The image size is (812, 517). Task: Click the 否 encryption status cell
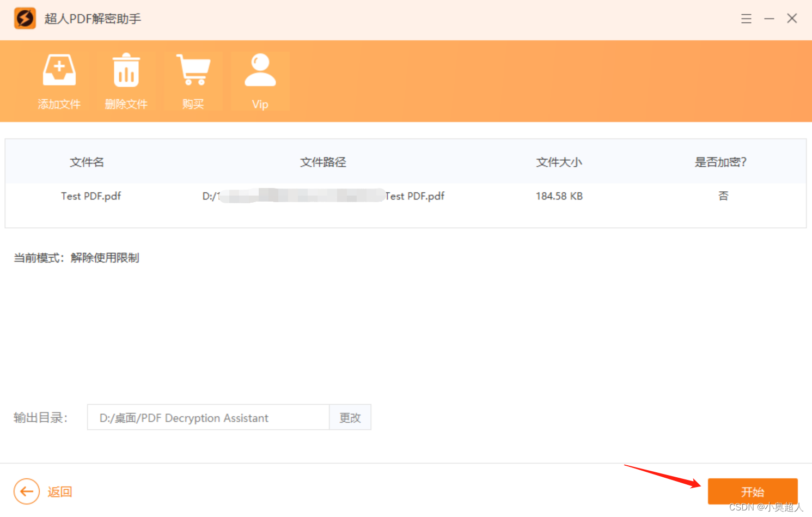click(723, 196)
